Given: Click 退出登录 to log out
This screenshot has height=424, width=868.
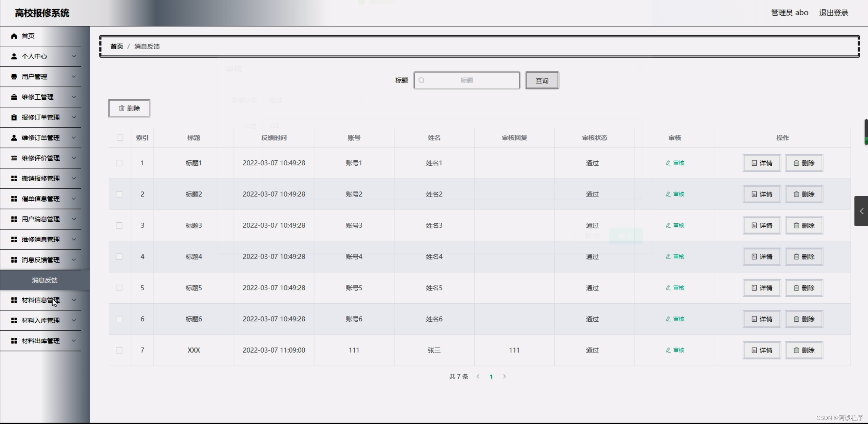Looking at the screenshot, I should [833, 13].
